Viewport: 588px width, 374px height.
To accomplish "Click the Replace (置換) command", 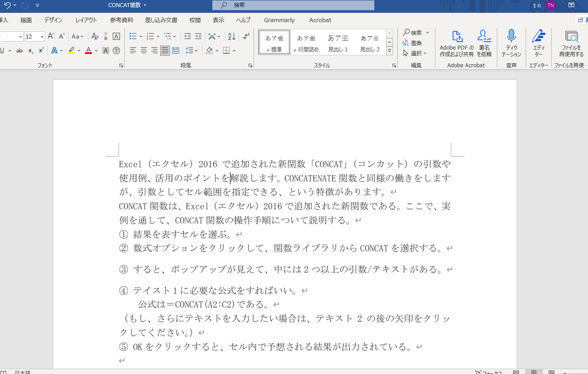I will [x=413, y=43].
